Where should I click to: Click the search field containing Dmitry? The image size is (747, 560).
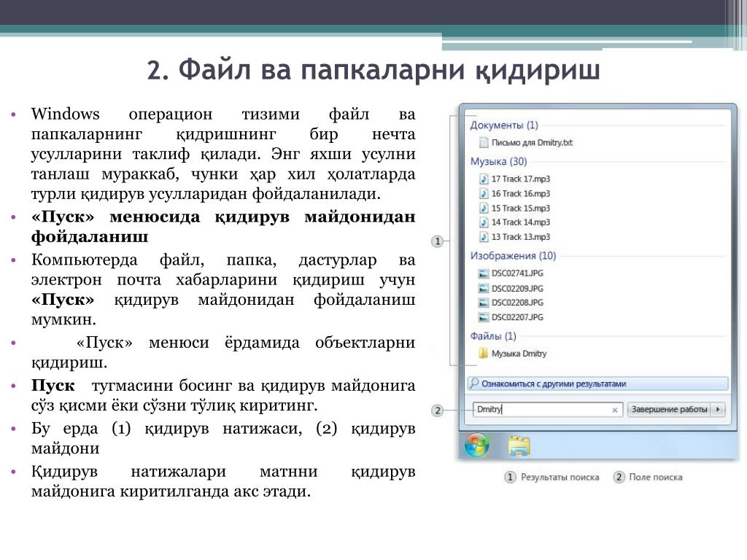pyautogui.click(x=547, y=410)
